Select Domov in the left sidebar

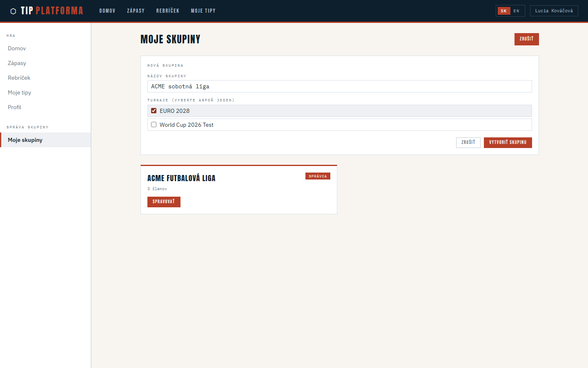17,48
